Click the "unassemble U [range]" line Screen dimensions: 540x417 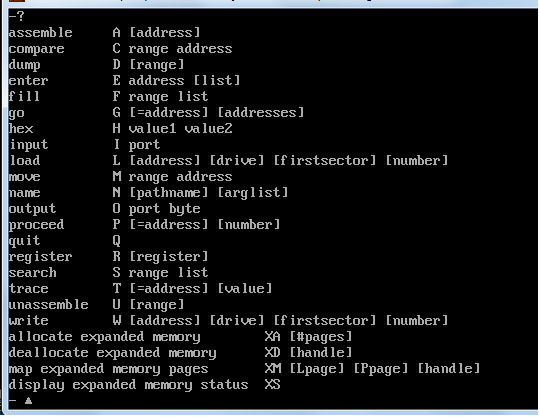click(x=96, y=304)
